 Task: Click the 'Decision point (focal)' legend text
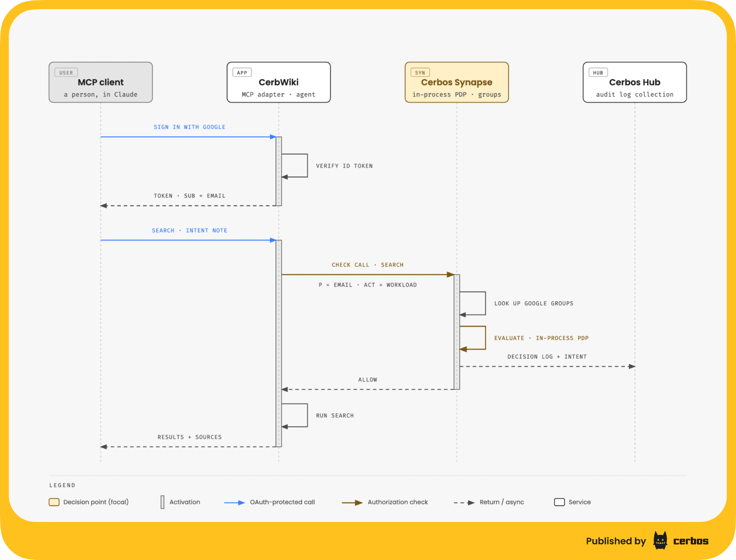(96, 502)
